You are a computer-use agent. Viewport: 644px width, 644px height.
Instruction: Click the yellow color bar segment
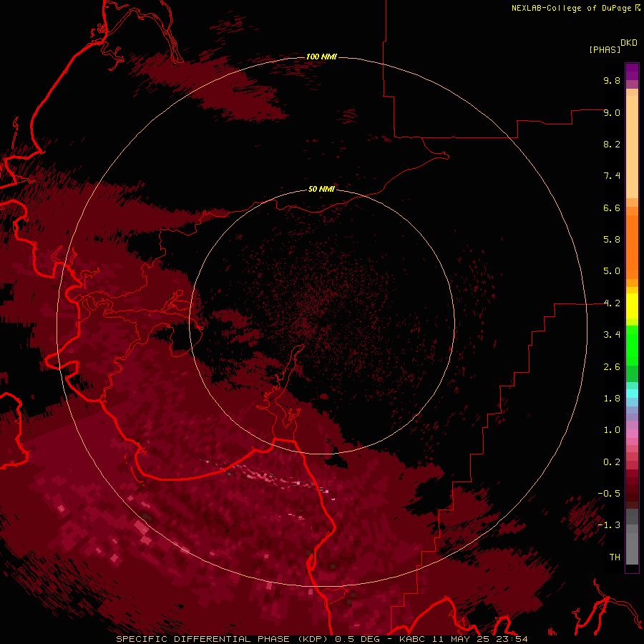tap(632, 306)
